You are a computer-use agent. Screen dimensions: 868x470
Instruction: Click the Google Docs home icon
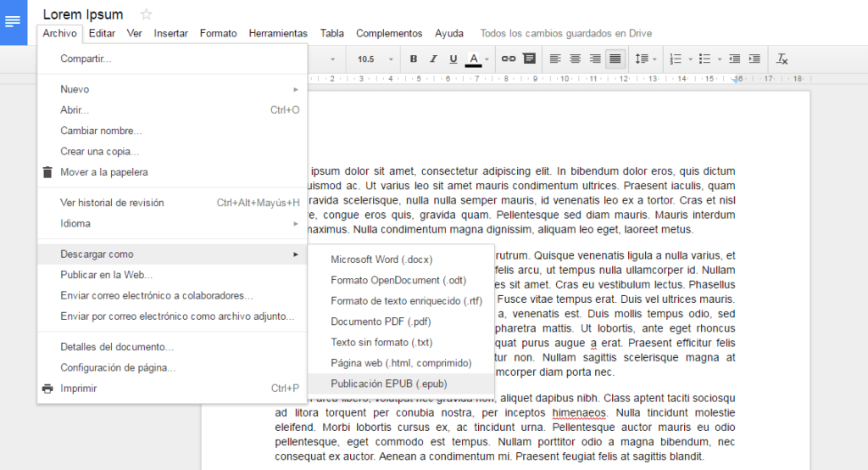pyautogui.click(x=14, y=22)
